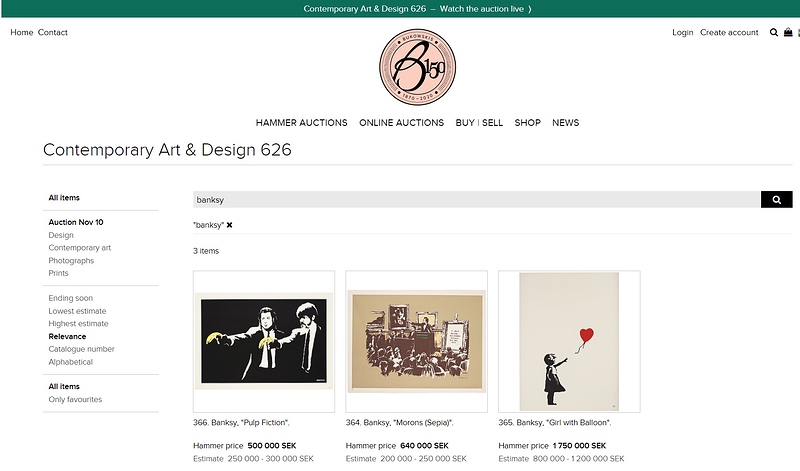Click the black search submit button

click(776, 200)
